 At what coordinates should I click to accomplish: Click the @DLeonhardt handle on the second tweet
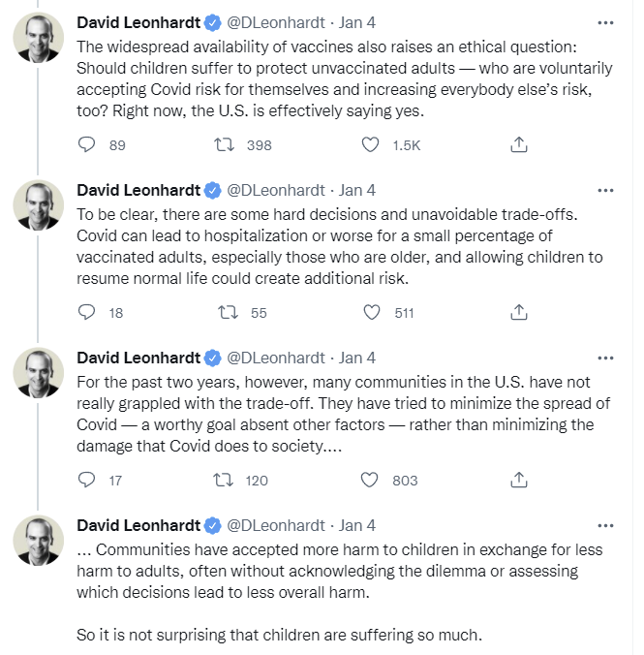tap(277, 190)
